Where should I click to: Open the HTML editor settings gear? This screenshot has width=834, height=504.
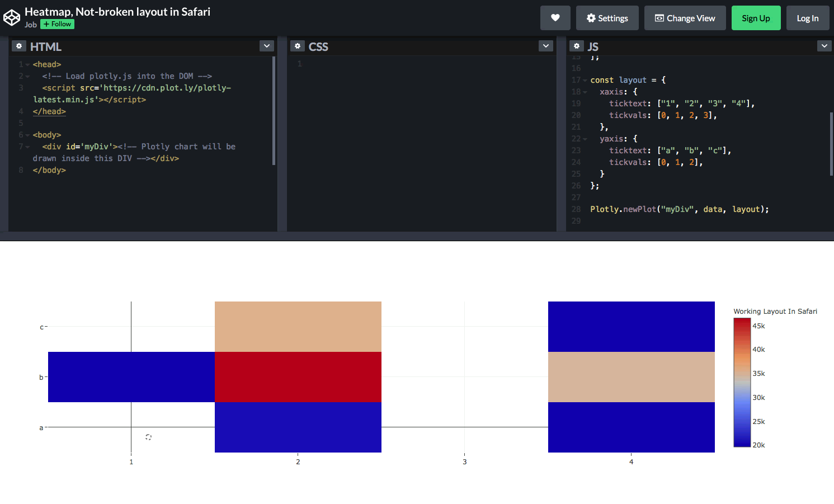click(19, 46)
